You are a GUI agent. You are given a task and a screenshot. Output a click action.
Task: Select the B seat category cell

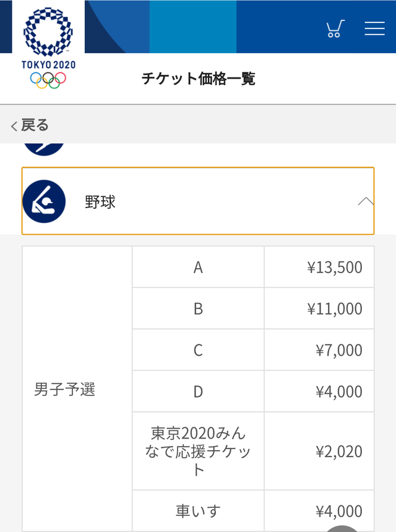pyautogui.click(x=198, y=308)
